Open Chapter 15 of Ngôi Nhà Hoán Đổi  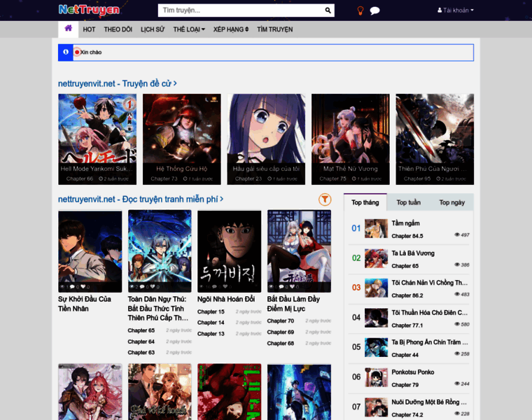211,311
